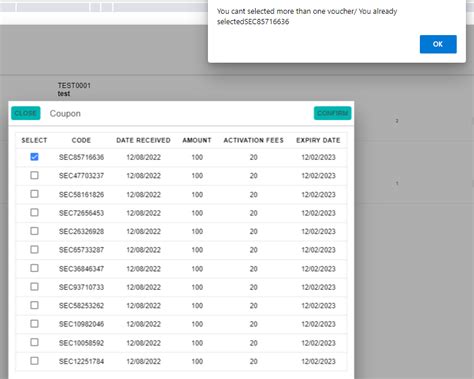This screenshot has width=474, height=379.
Task: Check the SEC12251784 coupon checkbox
Action: pos(34,361)
